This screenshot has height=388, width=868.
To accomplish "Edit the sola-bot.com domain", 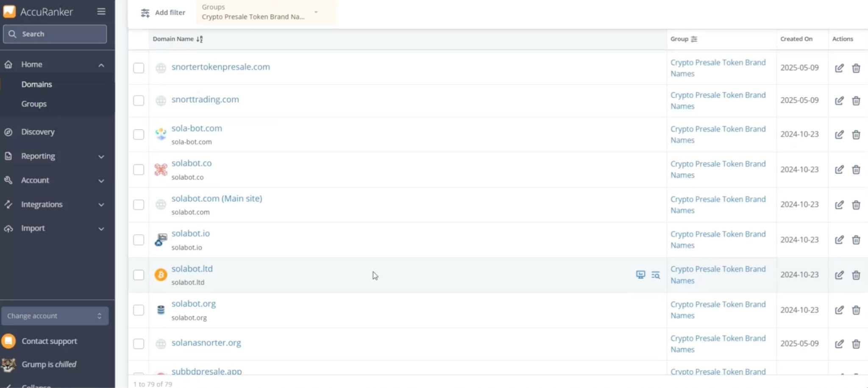I will coord(839,134).
